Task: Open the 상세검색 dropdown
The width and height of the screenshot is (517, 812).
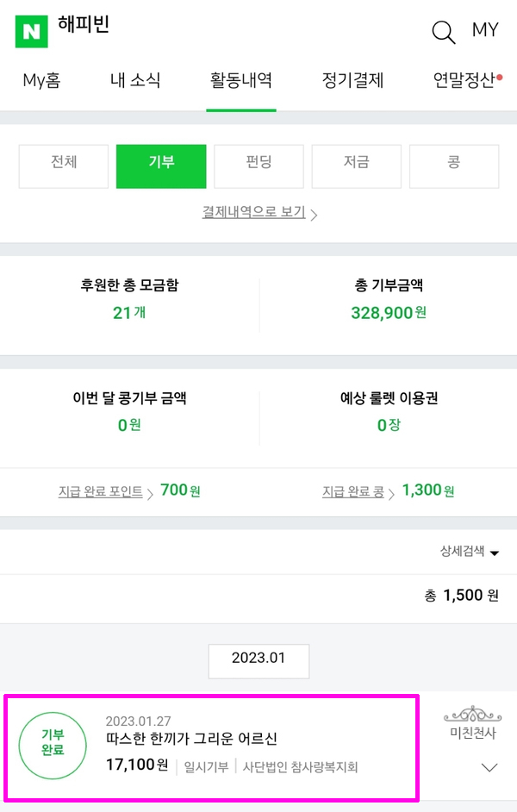Action: coord(469,553)
